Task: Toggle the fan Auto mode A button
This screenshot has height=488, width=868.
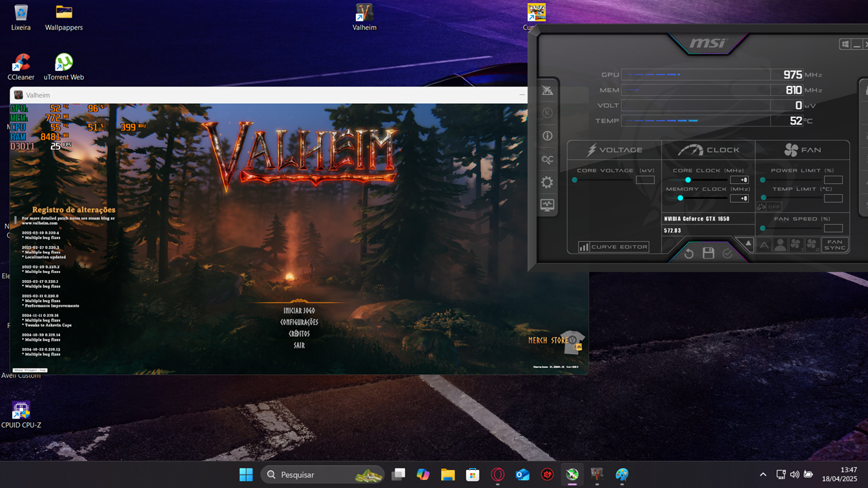Action: click(x=764, y=245)
